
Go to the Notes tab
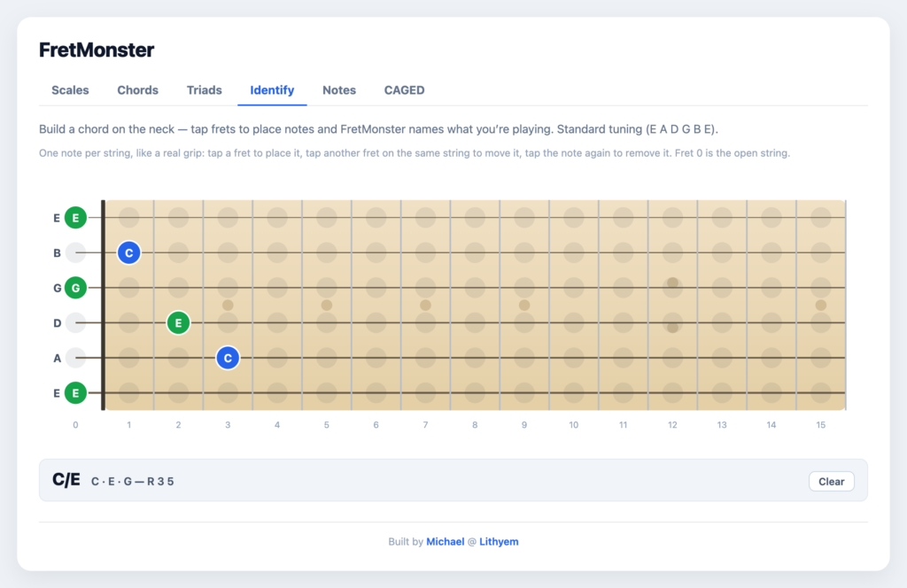[339, 90]
